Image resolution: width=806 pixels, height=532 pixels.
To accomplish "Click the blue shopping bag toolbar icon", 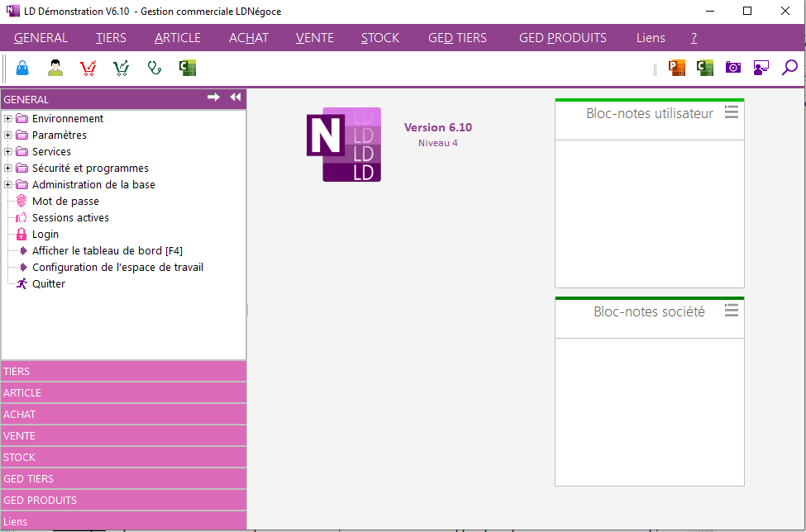I will pyautogui.click(x=22, y=68).
